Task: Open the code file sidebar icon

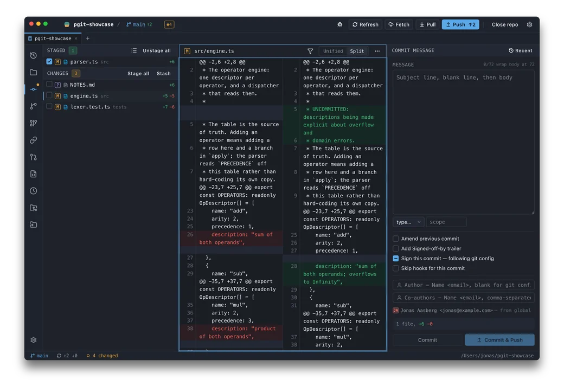Action: [x=34, y=174]
